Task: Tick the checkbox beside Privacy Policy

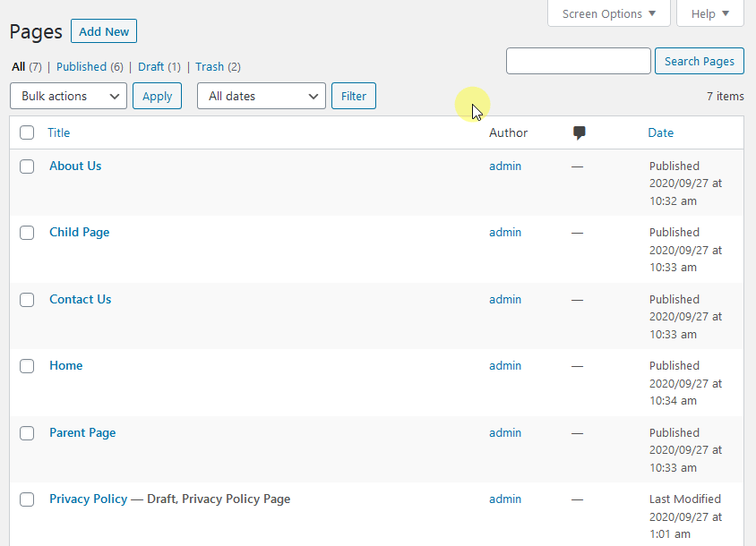Action: tap(27, 499)
